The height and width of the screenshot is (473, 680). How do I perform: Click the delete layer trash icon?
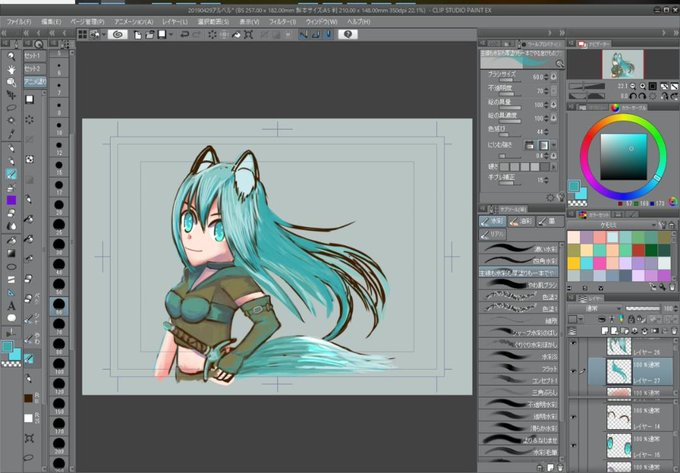tap(673, 331)
